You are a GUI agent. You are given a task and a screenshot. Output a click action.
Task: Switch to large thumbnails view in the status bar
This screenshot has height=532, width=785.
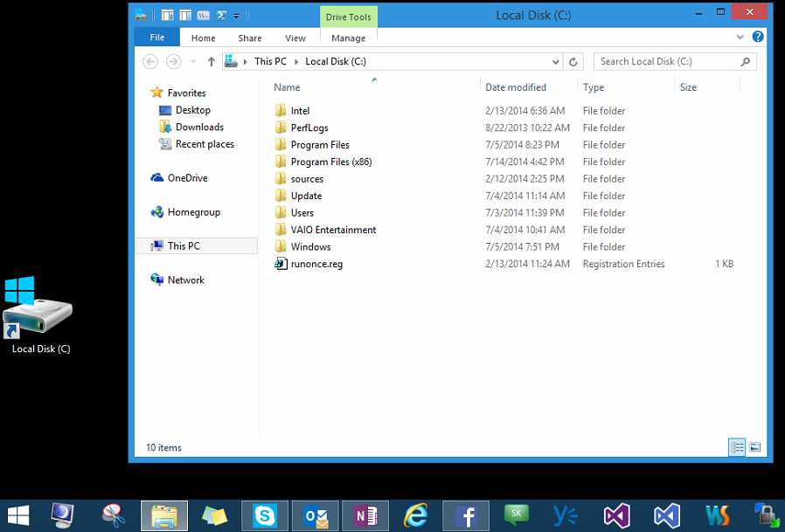pos(754,446)
